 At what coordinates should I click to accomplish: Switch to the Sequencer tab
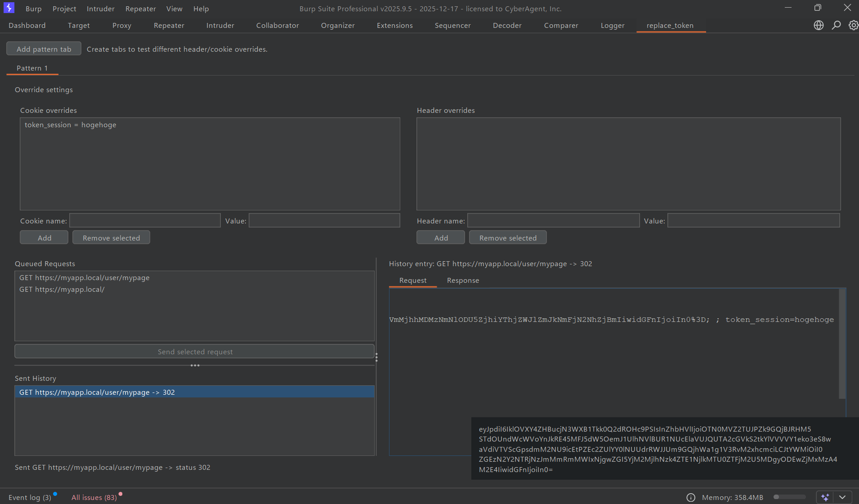tap(453, 25)
